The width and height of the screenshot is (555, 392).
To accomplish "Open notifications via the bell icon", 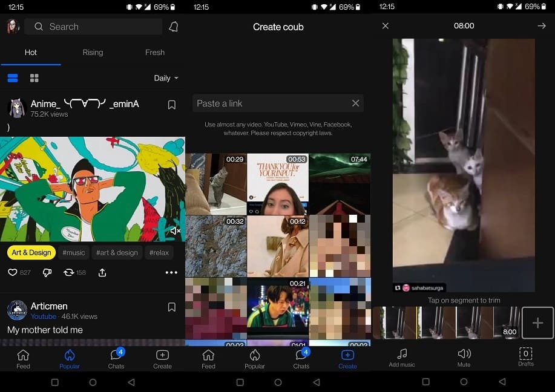I will [173, 27].
